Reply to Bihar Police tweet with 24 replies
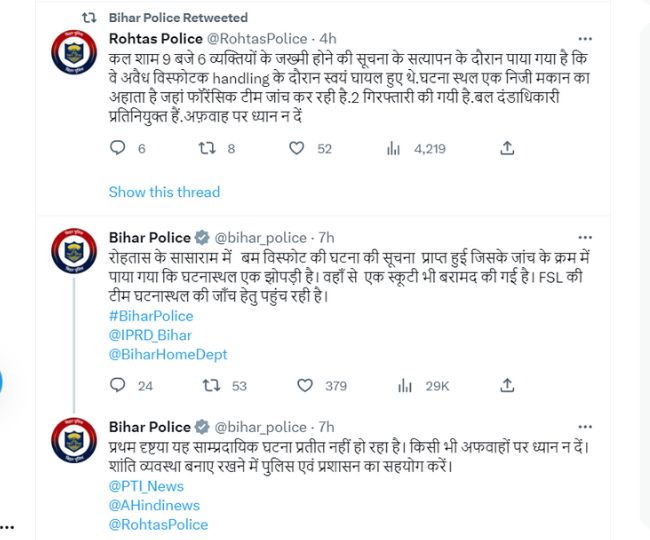650x540 pixels. (118, 386)
